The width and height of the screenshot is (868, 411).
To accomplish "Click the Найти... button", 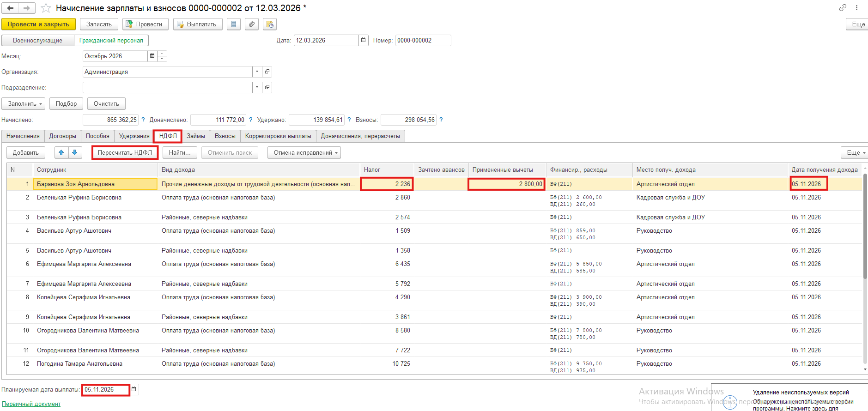I will tap(180, 152).
